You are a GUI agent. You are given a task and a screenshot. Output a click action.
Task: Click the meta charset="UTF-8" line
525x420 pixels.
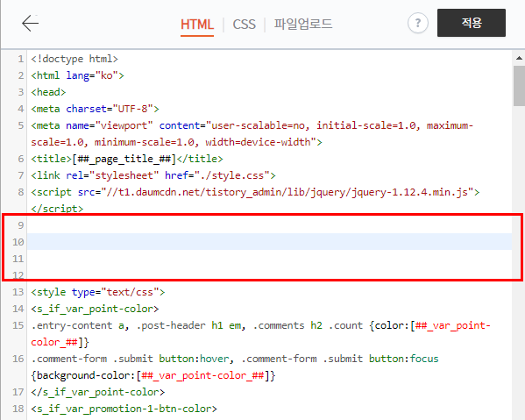point(95,109)
